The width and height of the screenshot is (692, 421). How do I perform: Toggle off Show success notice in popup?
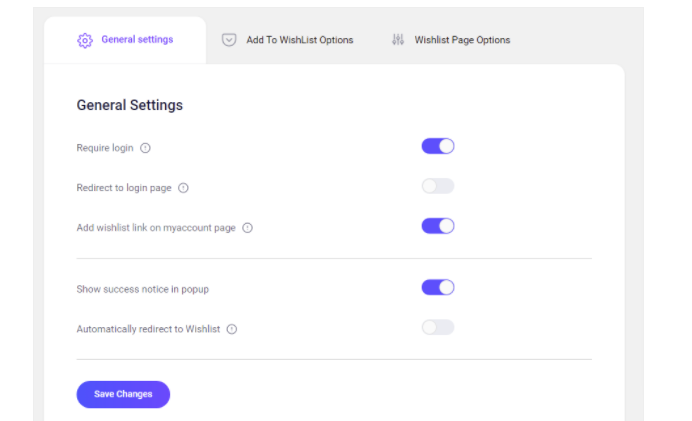pyautogui.click(x=438, y=288)
